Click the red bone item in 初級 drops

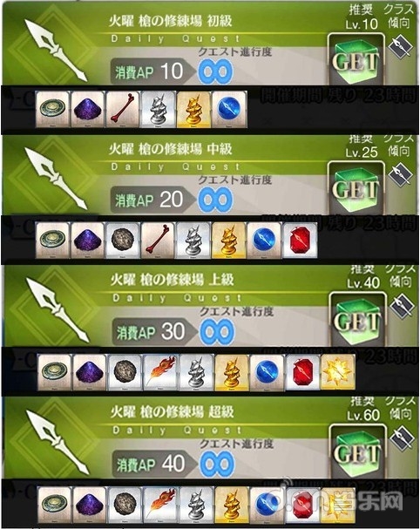pos(123,109)
